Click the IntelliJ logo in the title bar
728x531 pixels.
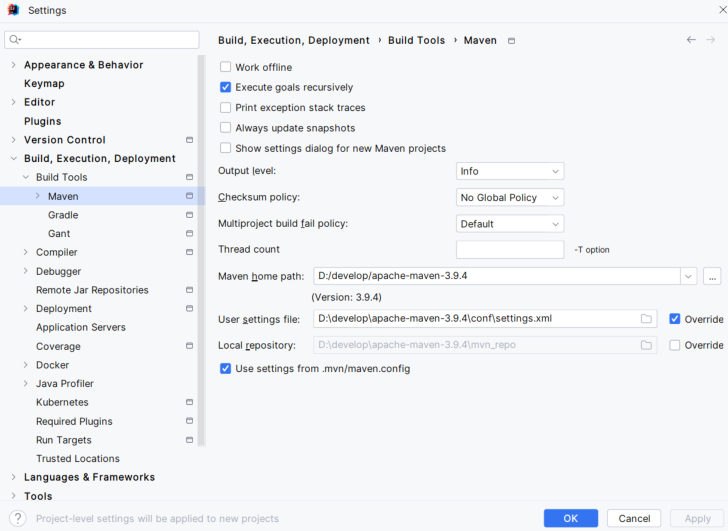pyautogui.click(x=13, y=10)
